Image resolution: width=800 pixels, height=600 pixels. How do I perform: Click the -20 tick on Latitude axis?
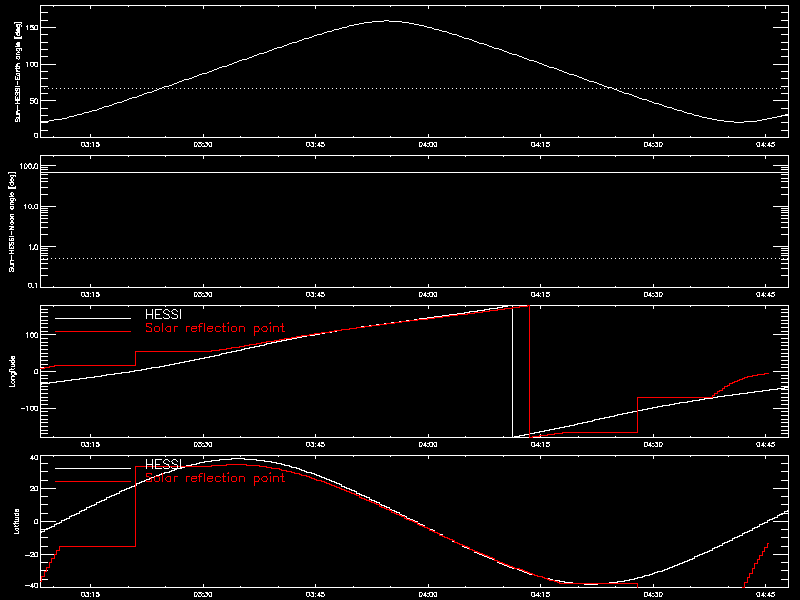(32, 555)
